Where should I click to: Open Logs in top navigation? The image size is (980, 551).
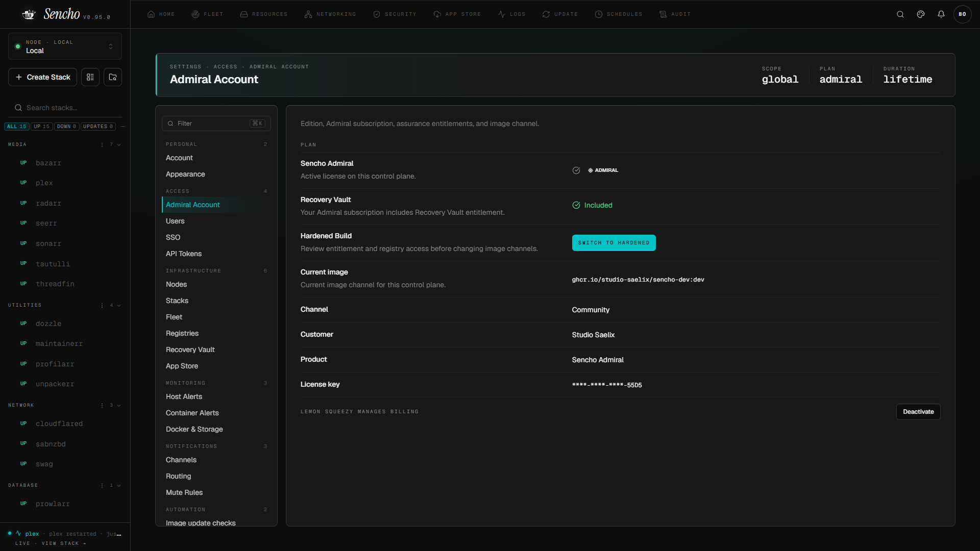click(x=512, y=14)
